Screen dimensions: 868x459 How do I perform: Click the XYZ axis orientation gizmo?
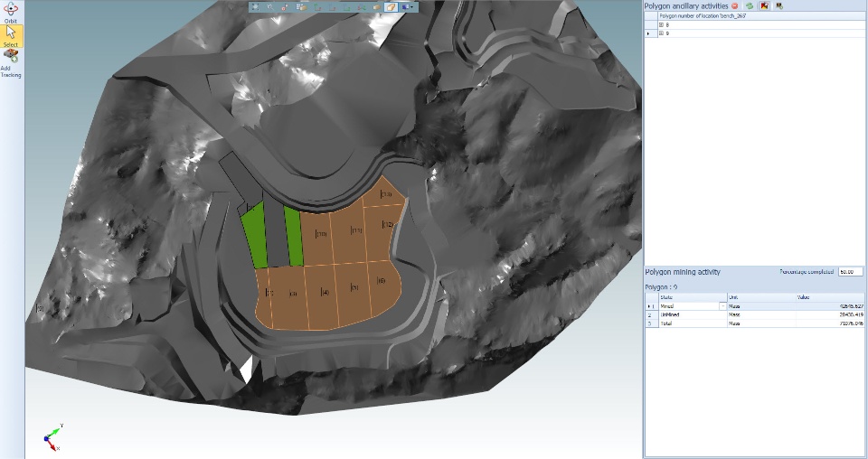pos(52,438)
